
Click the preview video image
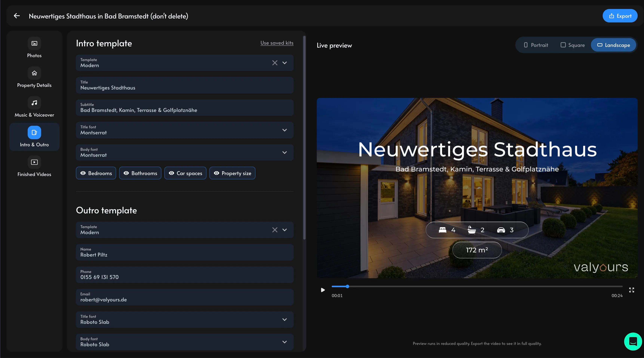(x=477, y=188)
